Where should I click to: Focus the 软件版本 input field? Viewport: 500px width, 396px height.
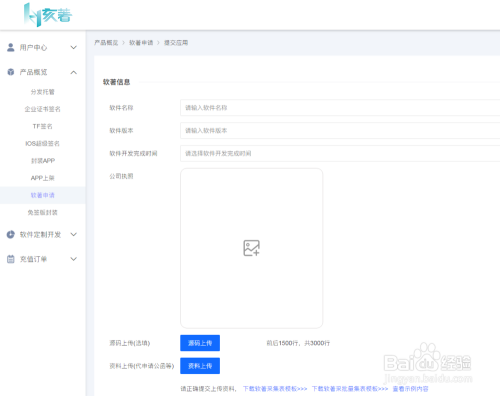340,130
